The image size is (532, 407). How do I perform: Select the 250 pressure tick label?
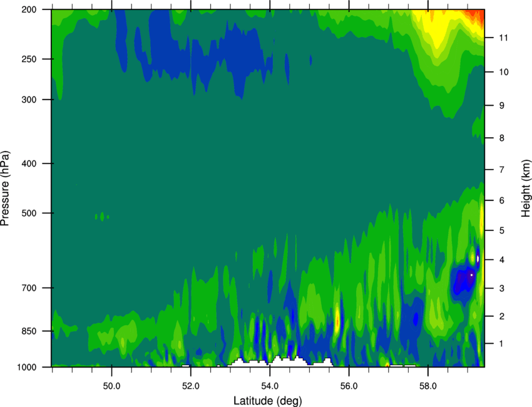29,59
